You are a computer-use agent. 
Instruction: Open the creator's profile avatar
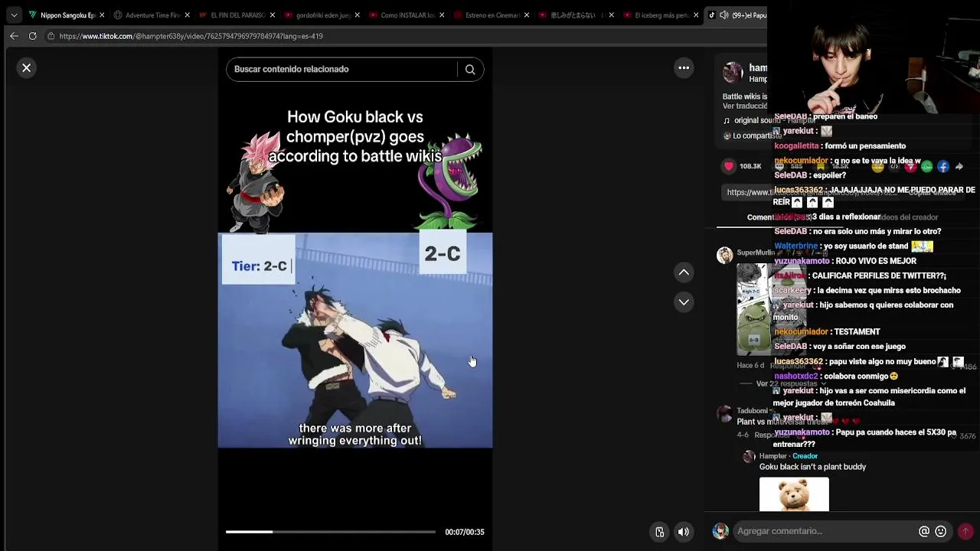pos(733,73)
